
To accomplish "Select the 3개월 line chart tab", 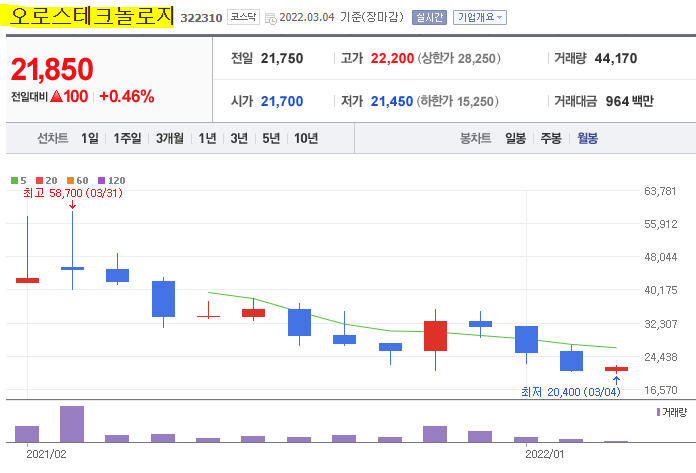I will pyautogui.click(x=170, y=138).
